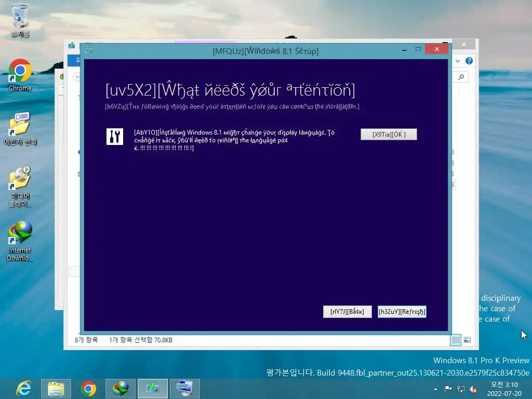
Task: Click the Explorer search magnifier icon
Action: (x=461, y=77)
